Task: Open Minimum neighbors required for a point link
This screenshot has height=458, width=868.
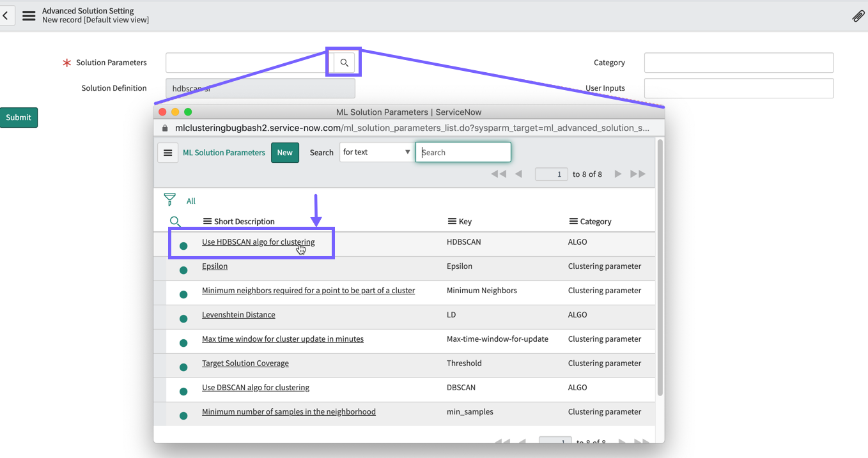Action: 308,291
